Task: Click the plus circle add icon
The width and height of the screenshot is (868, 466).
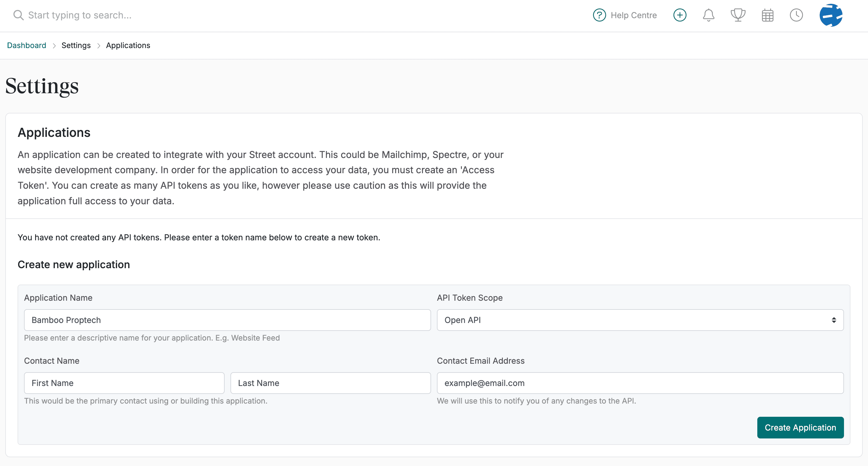Action: [x=680, y=15]
